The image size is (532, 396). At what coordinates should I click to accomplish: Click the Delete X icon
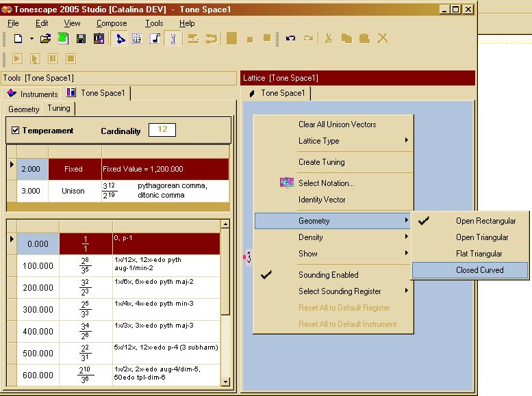click(383, 38)
